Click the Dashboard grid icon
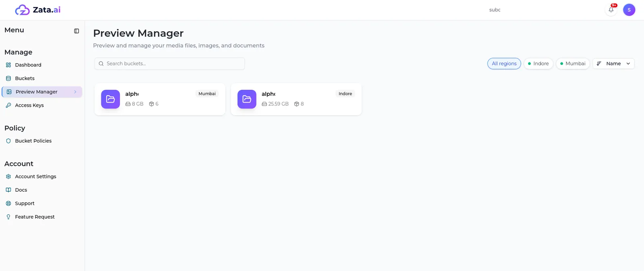The image size is (644, 271). 8,65
